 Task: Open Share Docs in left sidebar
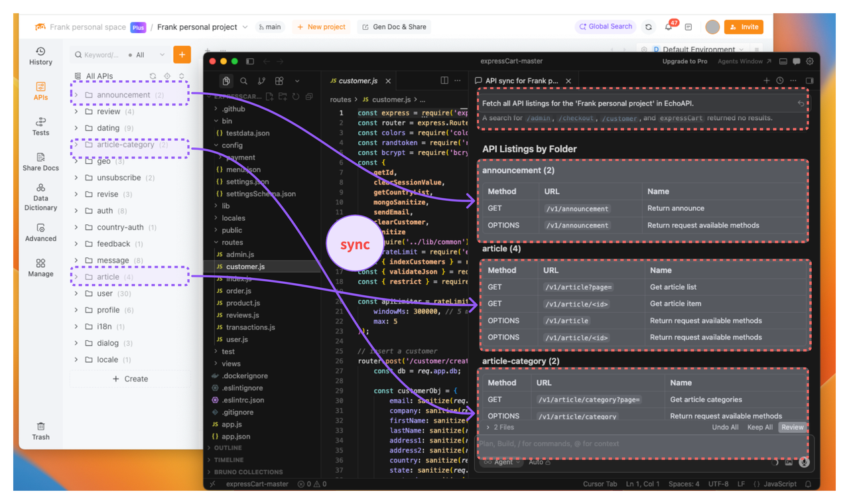click(40, 162)
